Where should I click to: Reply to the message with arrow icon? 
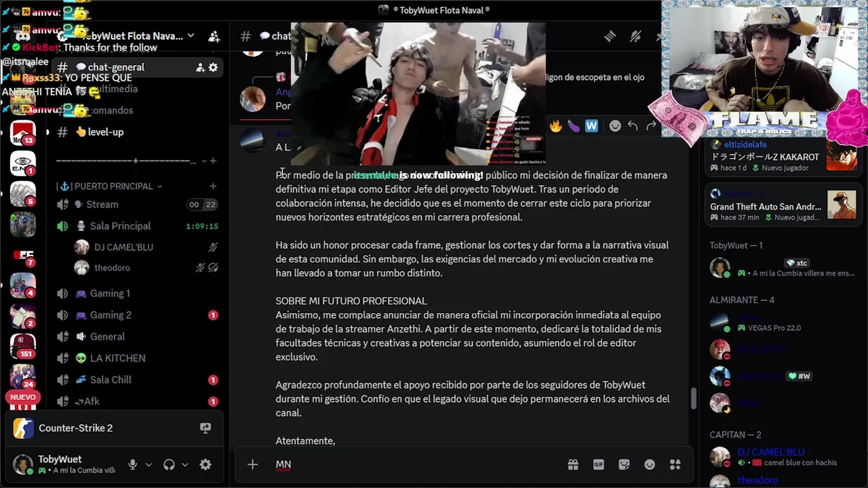[x=633, y=125]
